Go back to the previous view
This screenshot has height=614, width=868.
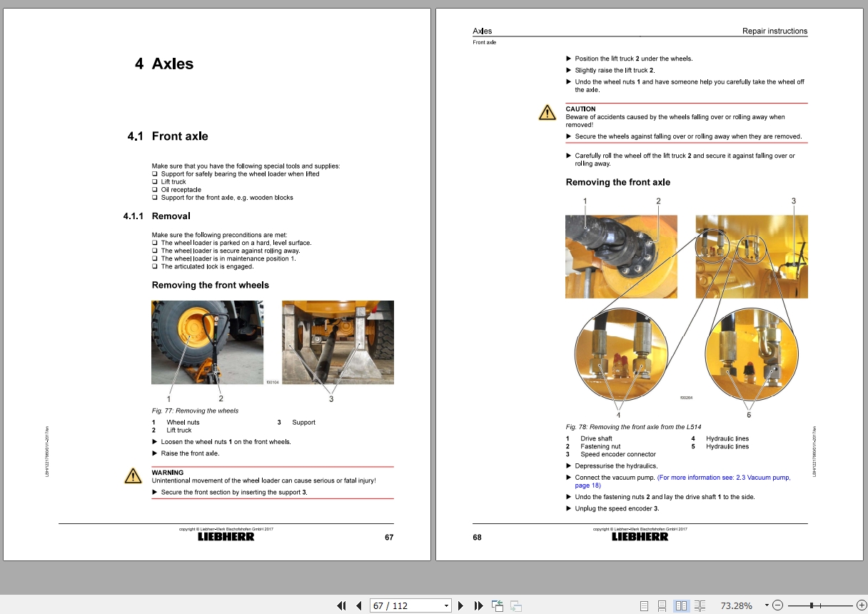click(x=498, y=605)
